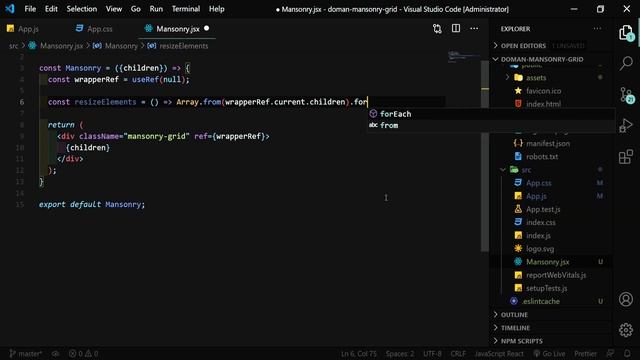Image resolution: width=640 pixels, height=360 pixels.
Task: Open the Selection menu
Action: click(82, 9)
